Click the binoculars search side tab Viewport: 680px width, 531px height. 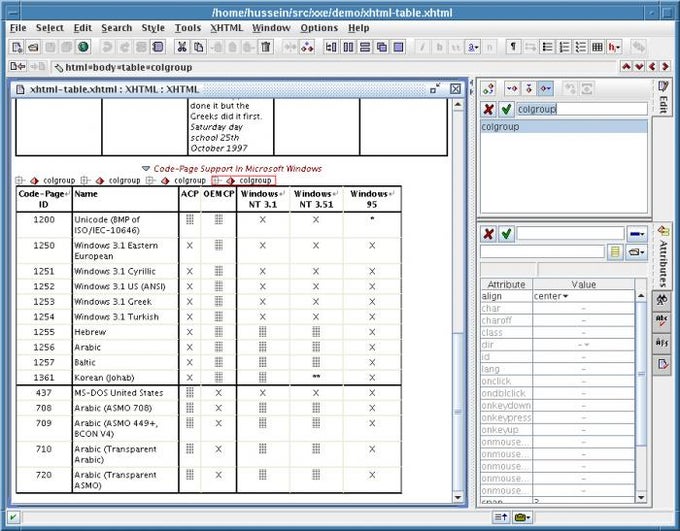662,300
